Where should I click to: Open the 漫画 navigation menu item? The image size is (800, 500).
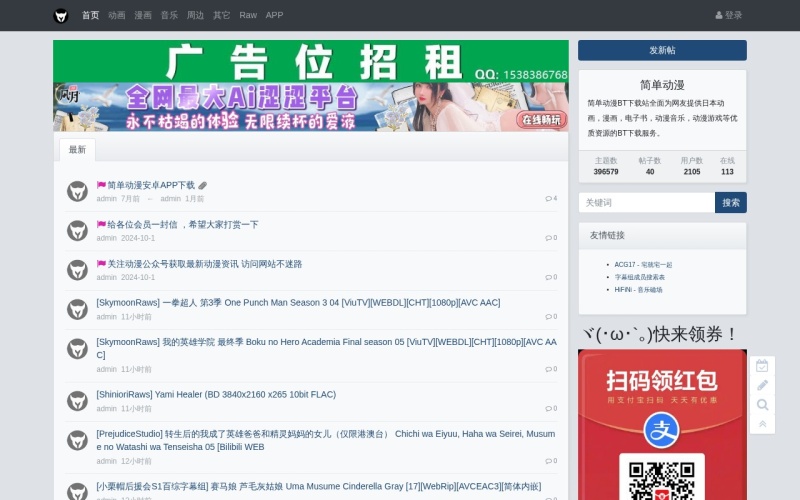143,15
